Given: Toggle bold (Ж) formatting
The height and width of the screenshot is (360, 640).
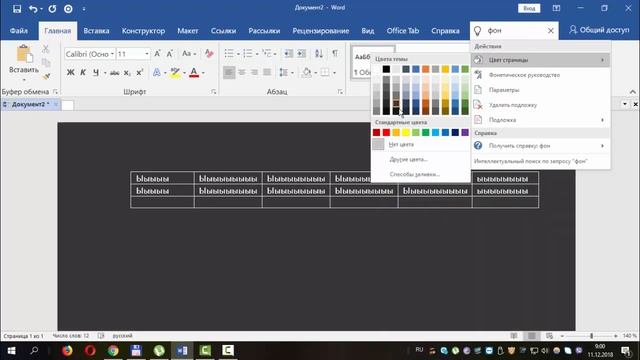Looking at the screenshot, I should pos(71,73).
